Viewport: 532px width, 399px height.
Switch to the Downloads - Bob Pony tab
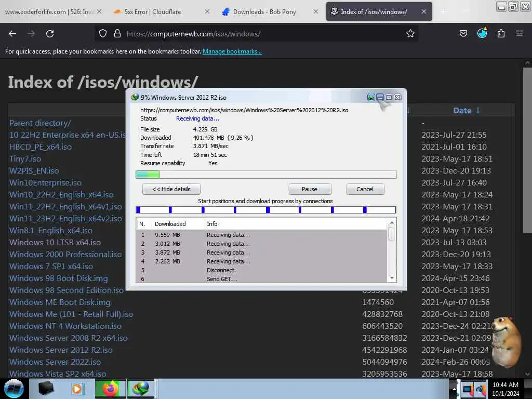pyautogui.click(x=264, y=12)
